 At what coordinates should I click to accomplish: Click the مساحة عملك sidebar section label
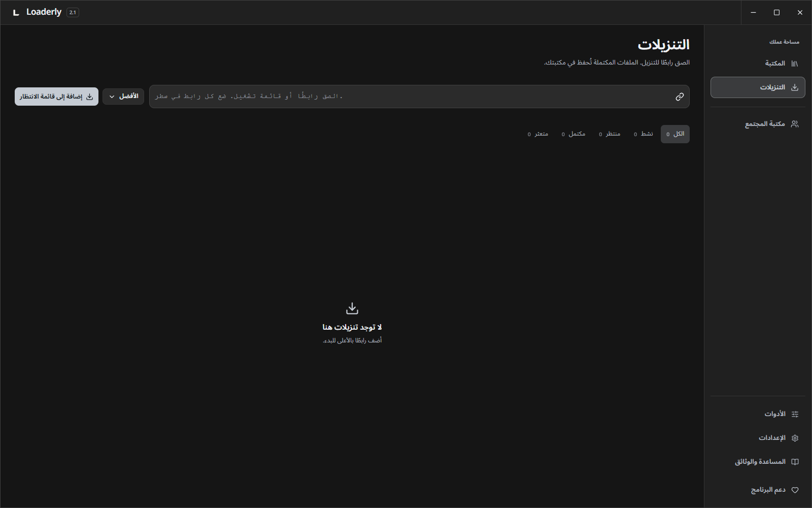(x=784, y=42)
